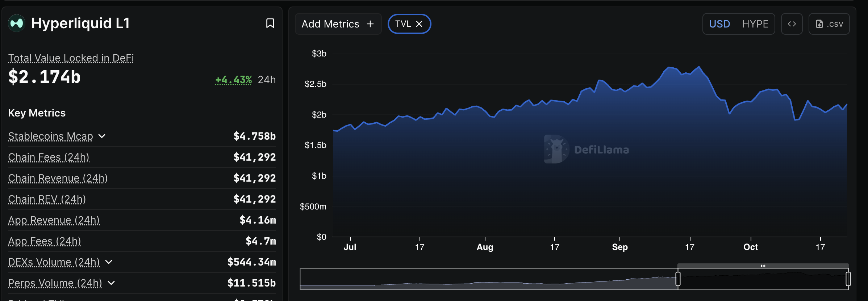Switch chart denomination to USD

(x=719, y=24)
